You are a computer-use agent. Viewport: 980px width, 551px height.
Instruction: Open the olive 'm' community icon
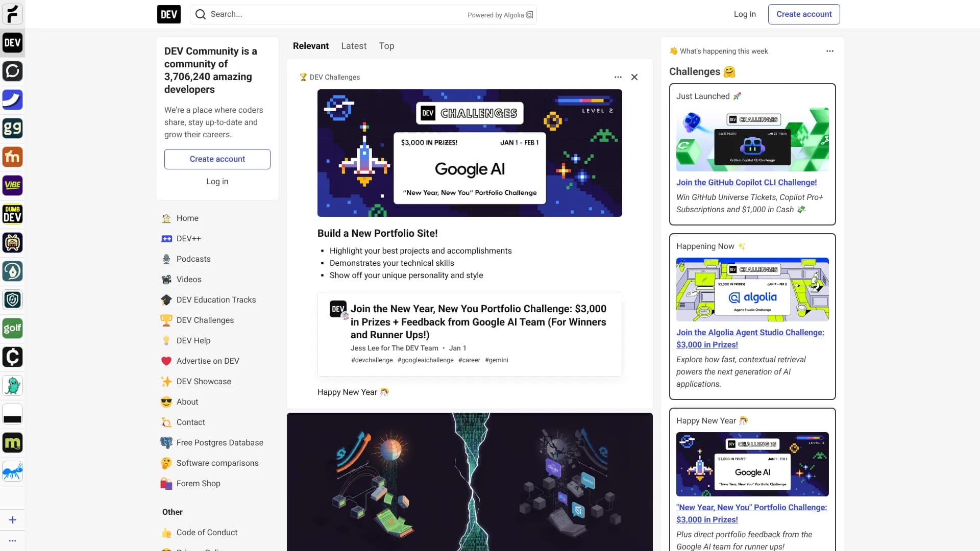click(x=12, y=443)
